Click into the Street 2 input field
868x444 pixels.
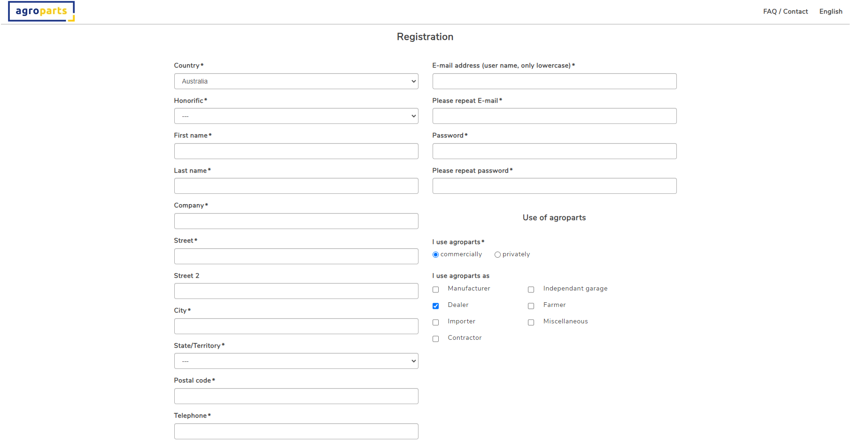coord(296,291)
